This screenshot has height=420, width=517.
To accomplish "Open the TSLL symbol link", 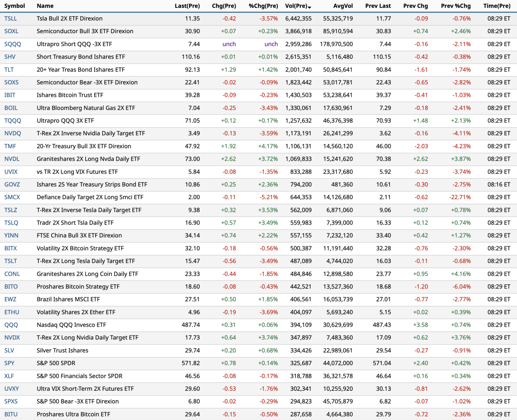I will [11, 19].
